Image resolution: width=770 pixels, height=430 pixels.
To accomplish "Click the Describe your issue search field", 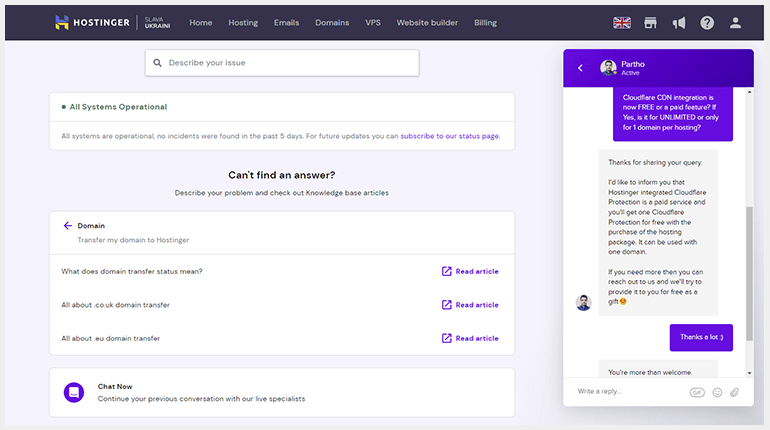I will 282,63.
